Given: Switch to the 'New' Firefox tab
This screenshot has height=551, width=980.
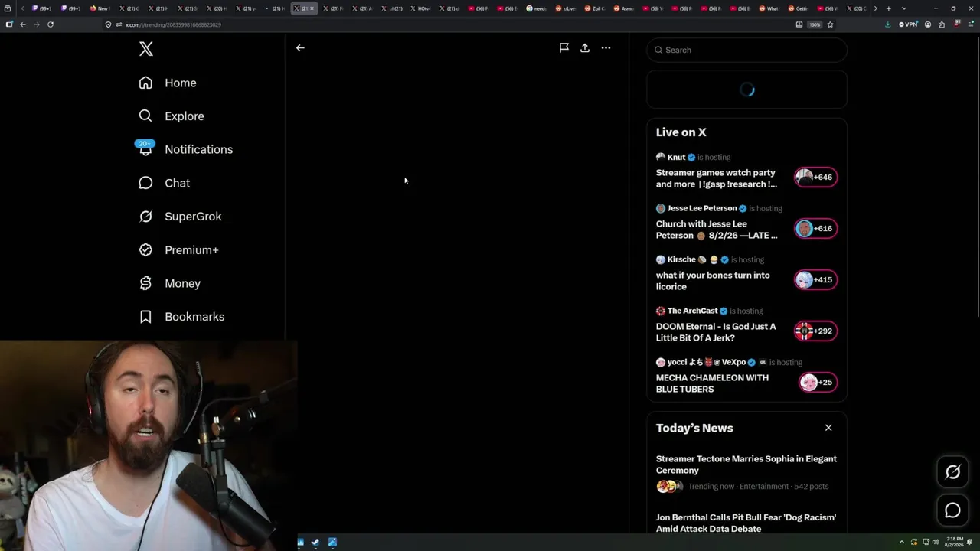Looking at the screenshot, I should pyautogui.click(x=100, y=8).
